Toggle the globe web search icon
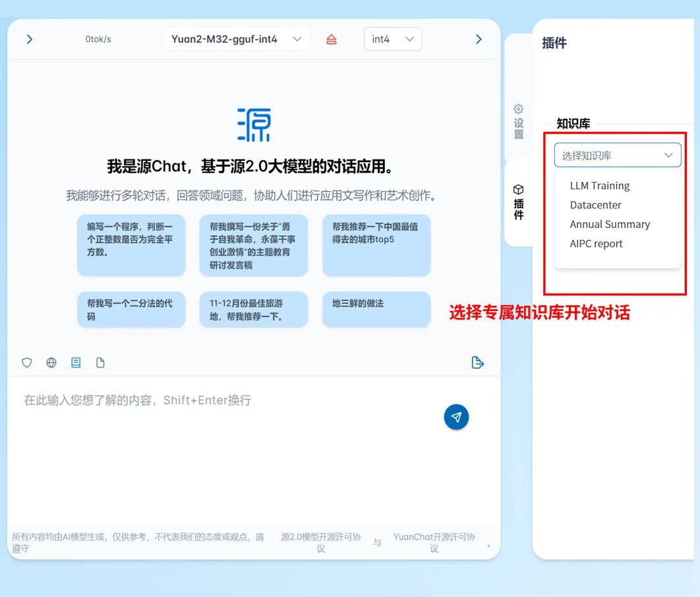Viewport: 700px width, 597px height. pyautogui.click(x=51, y=362)
